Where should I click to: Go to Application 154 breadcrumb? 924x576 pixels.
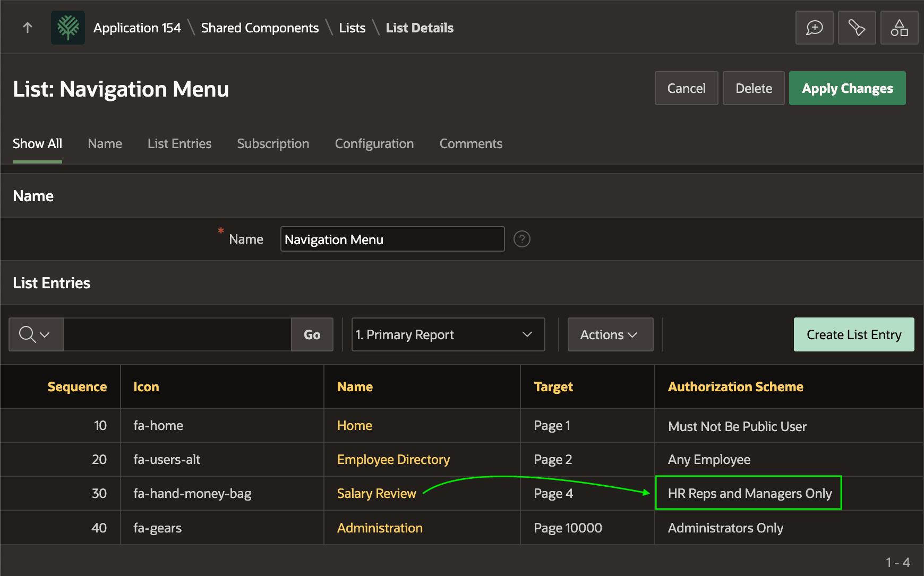pyautogui.click(x=137, y=28)
